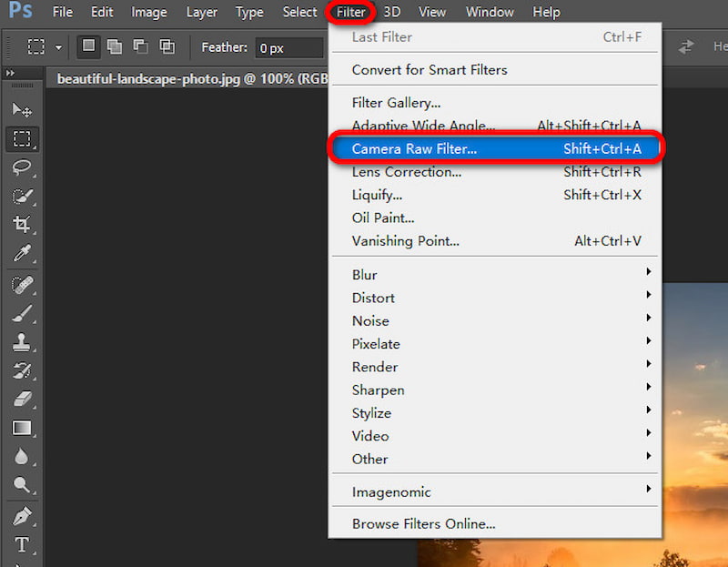This screenshot has width=728, height=567.
Task: Open the Window menu
Action: 490,12
